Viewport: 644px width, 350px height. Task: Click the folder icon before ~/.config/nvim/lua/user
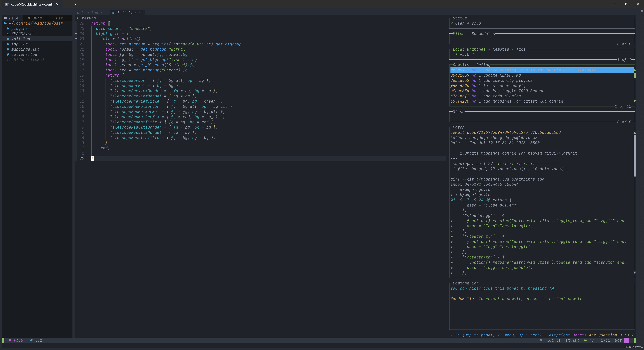coord(6,23)
